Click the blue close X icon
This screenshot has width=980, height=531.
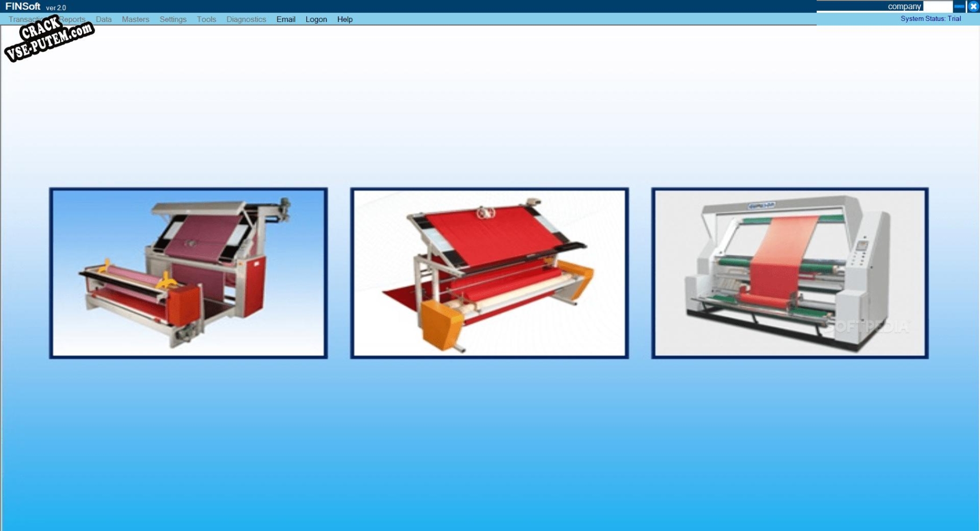point(973,6)
